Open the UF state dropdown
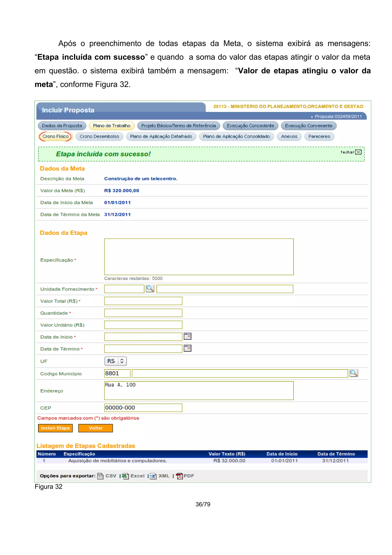The width and height of the screenshot is (392, 555). [x=115, y=361]
